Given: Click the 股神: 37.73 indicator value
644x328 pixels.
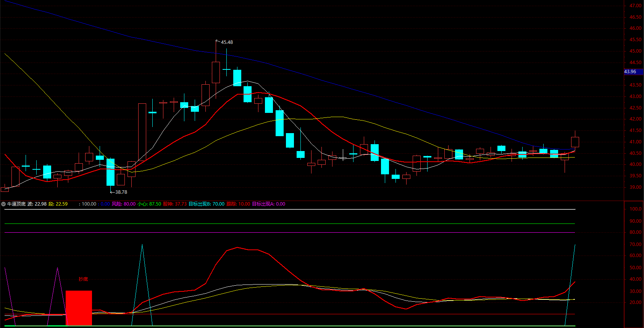Looking at the screenshot, I should (175, 204).
